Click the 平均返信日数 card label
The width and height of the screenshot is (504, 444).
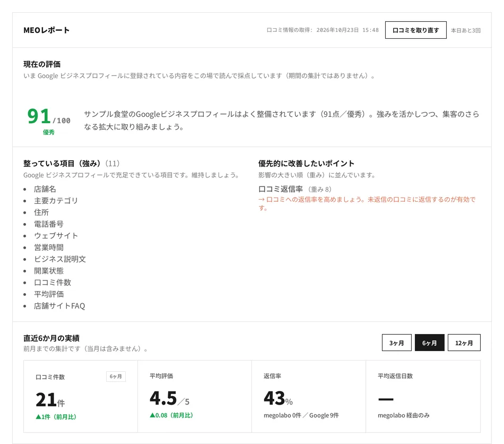coord(395,376)
